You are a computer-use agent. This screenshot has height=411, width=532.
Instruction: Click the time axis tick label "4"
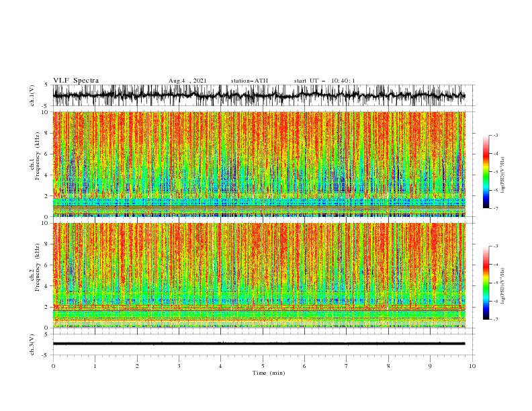220,366
